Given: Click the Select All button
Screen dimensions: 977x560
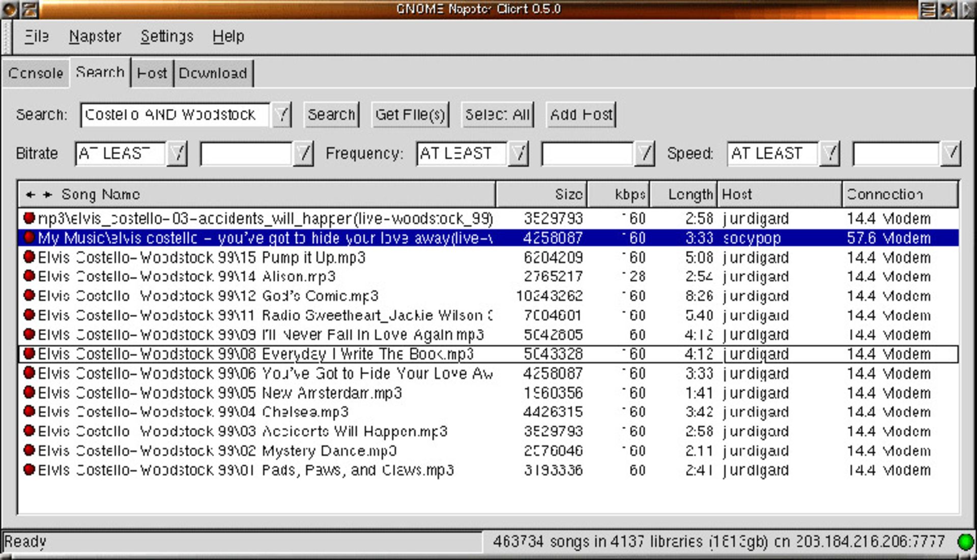Looking at the screenshot, I should tap(497, 114).
